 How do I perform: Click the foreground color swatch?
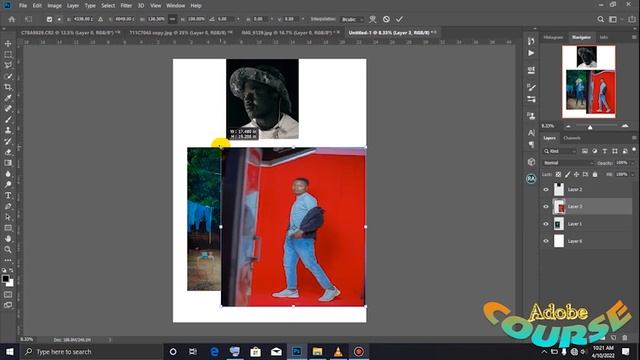pos(5,279)
